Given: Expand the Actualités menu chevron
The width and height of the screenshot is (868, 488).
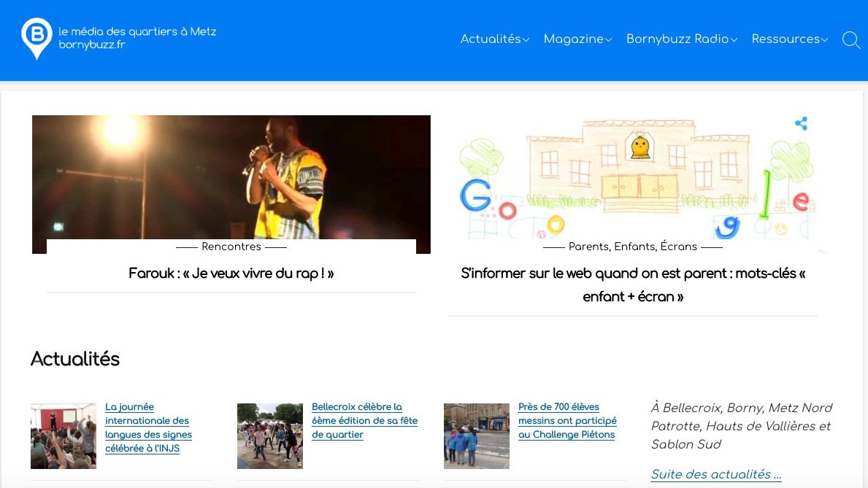Looking at the screenshot, I should coord(526,40).
